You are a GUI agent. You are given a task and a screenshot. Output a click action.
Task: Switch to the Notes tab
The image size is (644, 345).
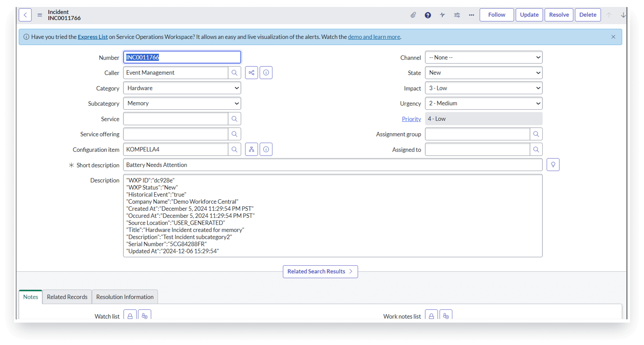pos(31,297)
